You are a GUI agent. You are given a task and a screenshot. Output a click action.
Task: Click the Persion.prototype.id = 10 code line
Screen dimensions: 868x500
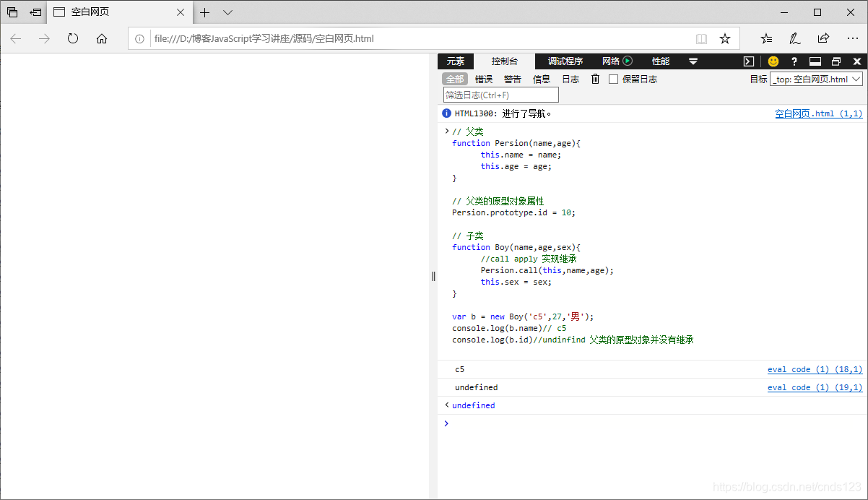[513, 212]
